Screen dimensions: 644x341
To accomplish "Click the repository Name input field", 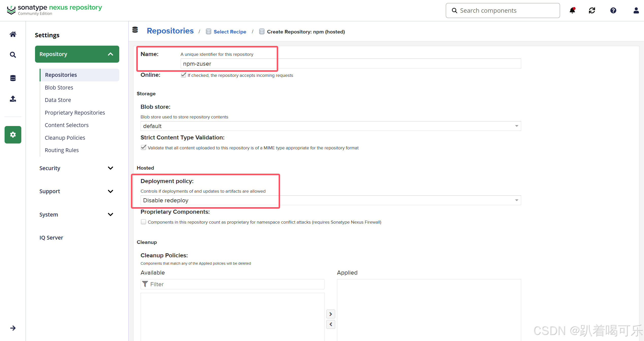I will [351, 64].
